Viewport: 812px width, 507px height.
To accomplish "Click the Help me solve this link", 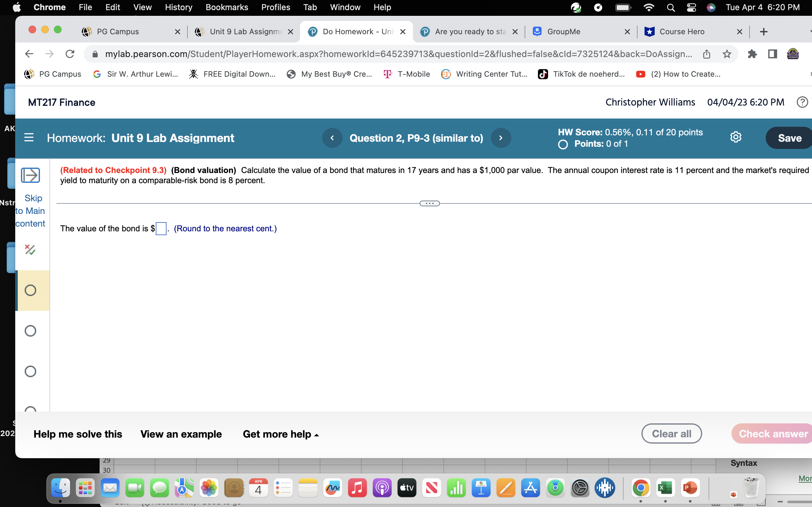I will (x=77, y=434).
